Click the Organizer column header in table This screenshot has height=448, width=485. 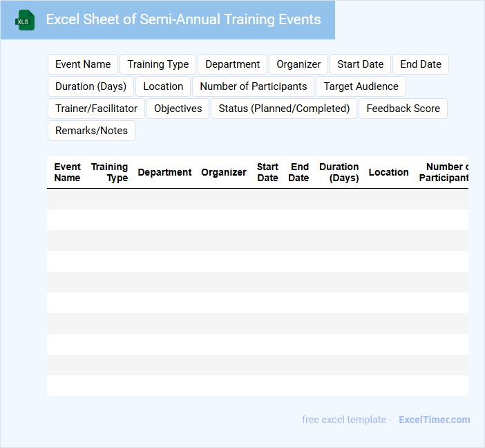tap(223, 172)
